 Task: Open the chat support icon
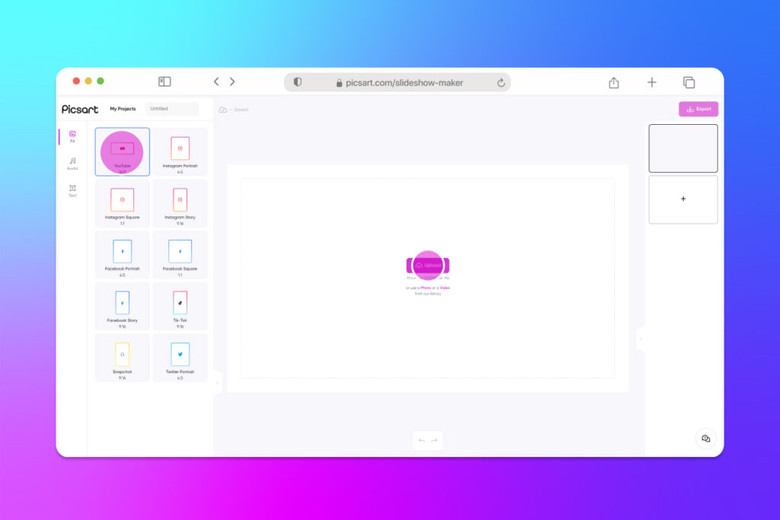click(x=705, y=439)
